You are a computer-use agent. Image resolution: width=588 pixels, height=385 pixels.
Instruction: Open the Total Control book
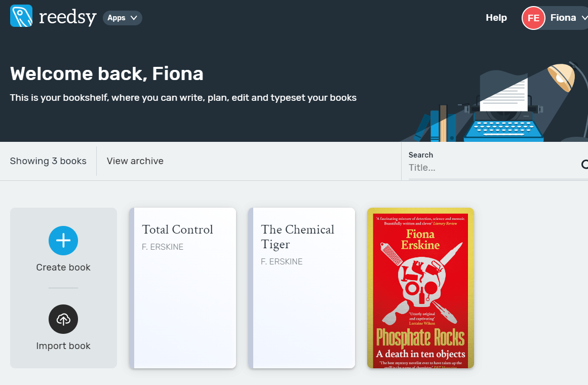183,287
